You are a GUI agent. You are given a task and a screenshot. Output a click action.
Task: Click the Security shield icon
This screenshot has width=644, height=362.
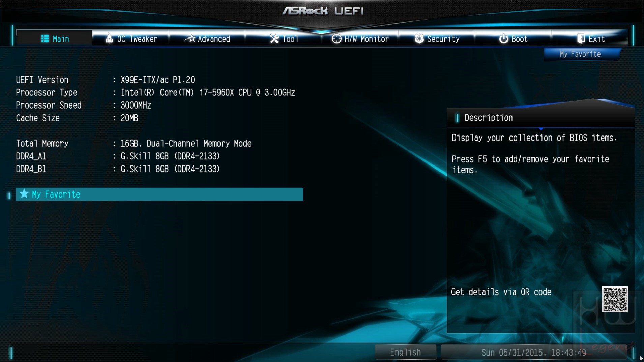click(x=419, y=39)
